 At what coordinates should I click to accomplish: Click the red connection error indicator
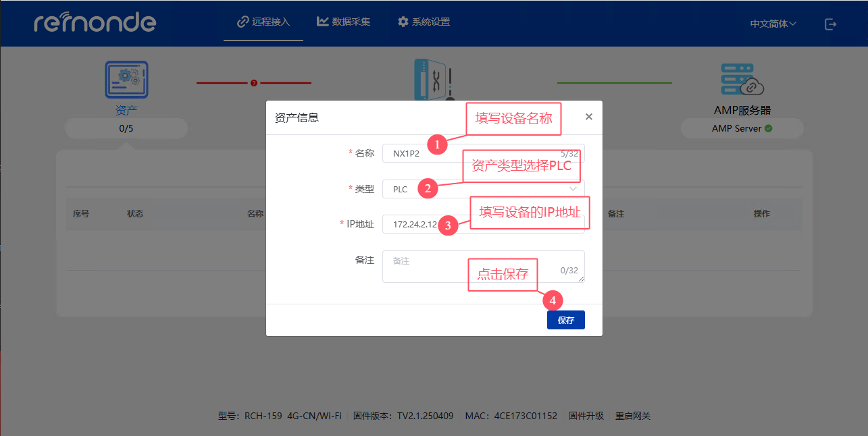[254, 83]
